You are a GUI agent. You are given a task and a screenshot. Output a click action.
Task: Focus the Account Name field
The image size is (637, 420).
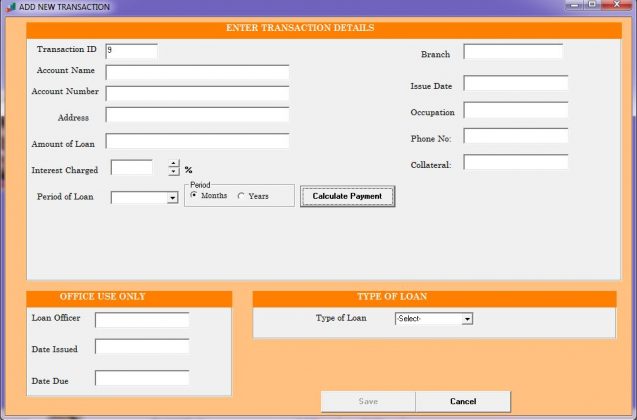(197, 72)
